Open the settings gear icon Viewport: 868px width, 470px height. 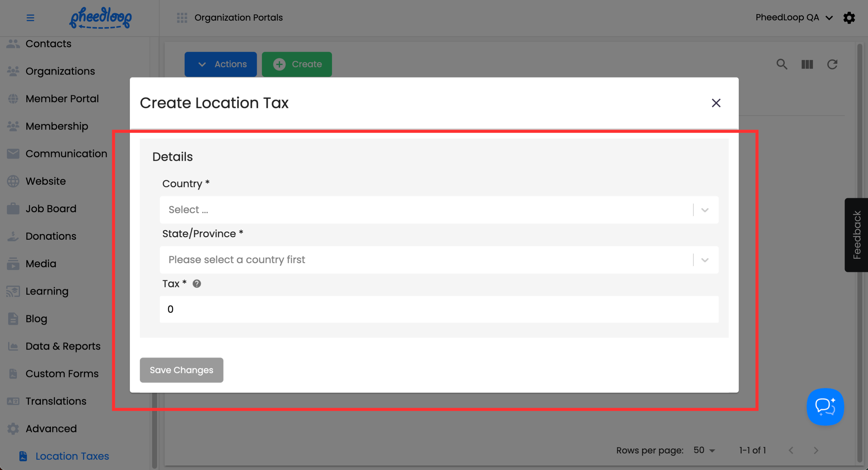pyautogui.click(x=849, y=18)
